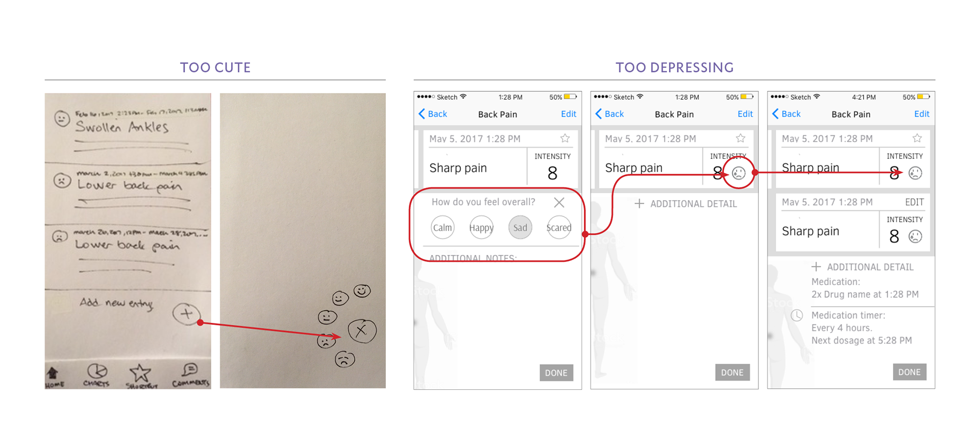Screen dimensions: 980x446
Task: Click the medication timer clock icon
Action: pyautogui.click(x=797, y=315)
